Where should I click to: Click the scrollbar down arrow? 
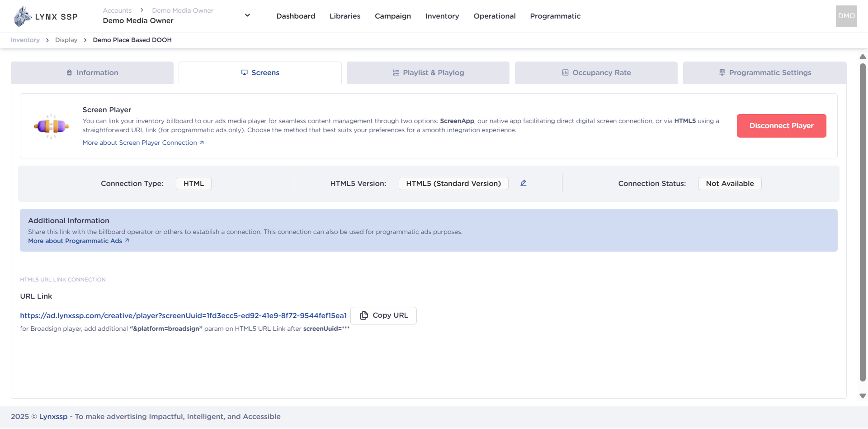[863, 396]
